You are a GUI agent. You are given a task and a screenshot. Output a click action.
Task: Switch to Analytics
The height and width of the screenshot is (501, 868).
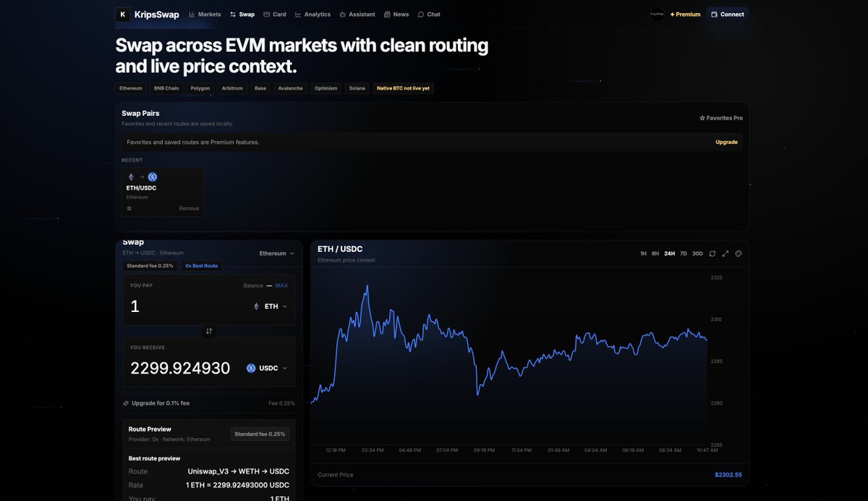click(312, 14)
